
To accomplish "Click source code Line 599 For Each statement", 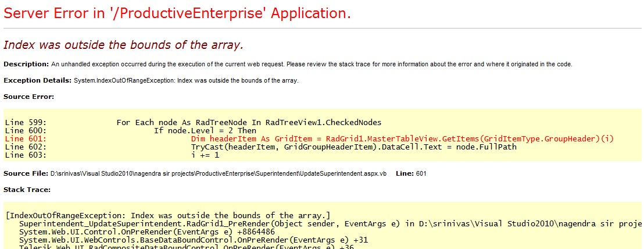I will [193, 122].
